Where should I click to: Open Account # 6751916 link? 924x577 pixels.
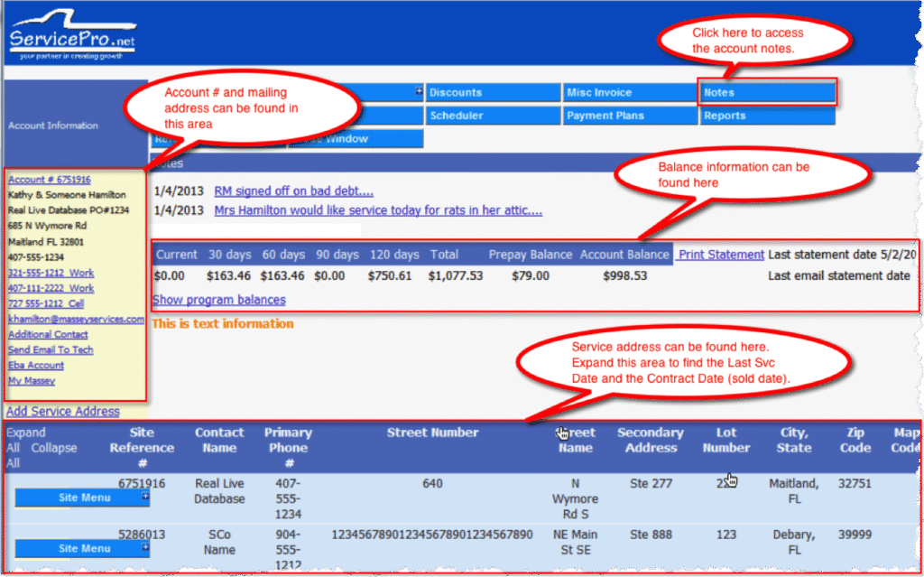pos(50,180)
